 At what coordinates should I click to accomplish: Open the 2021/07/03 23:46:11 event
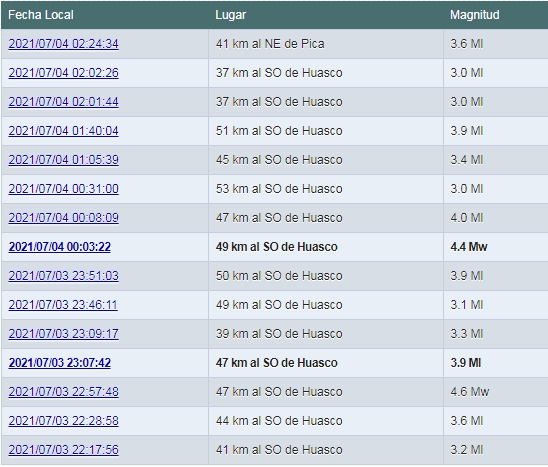coord(63,305)
